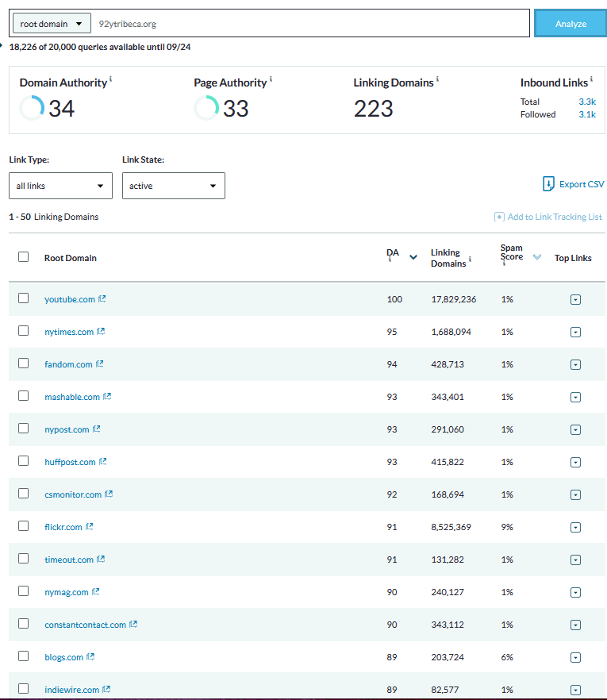This screenshot has width=607, height=700.
Task: Expand Top Links for nytimes.com
Action: click(576, 332)
